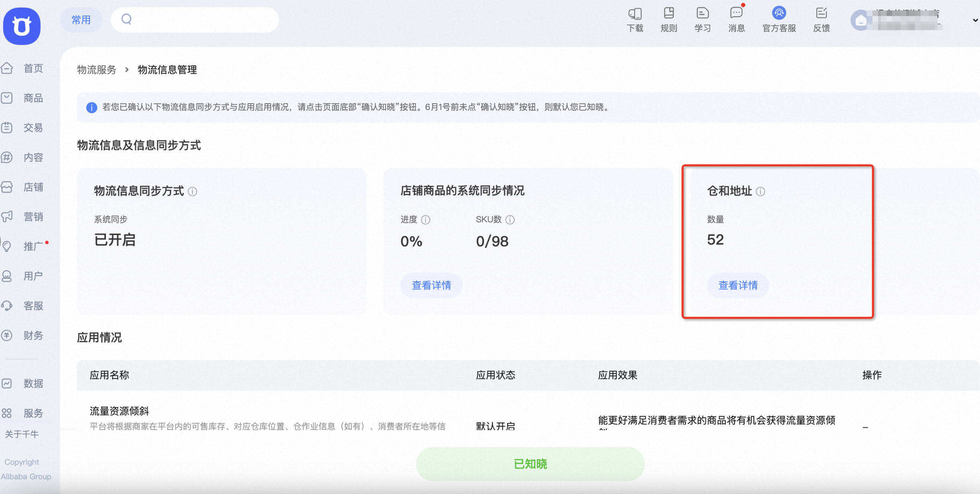The width and height of the screenshot is (980, 494).
Task: Click the 0% progress value
Action: pos(411,241)
